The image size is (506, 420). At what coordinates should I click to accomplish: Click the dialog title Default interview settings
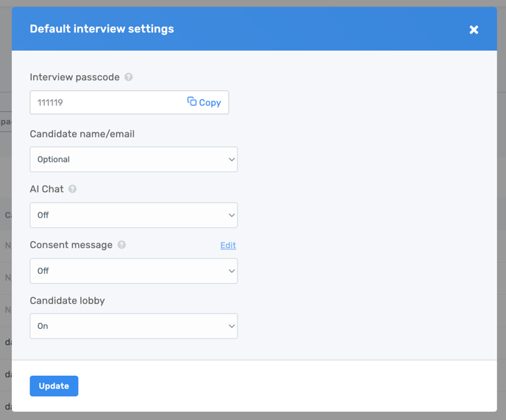[101, 29]
